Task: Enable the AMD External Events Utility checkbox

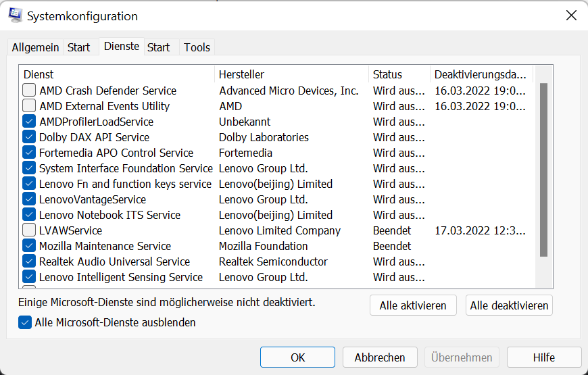Action: tap(29, 106)
